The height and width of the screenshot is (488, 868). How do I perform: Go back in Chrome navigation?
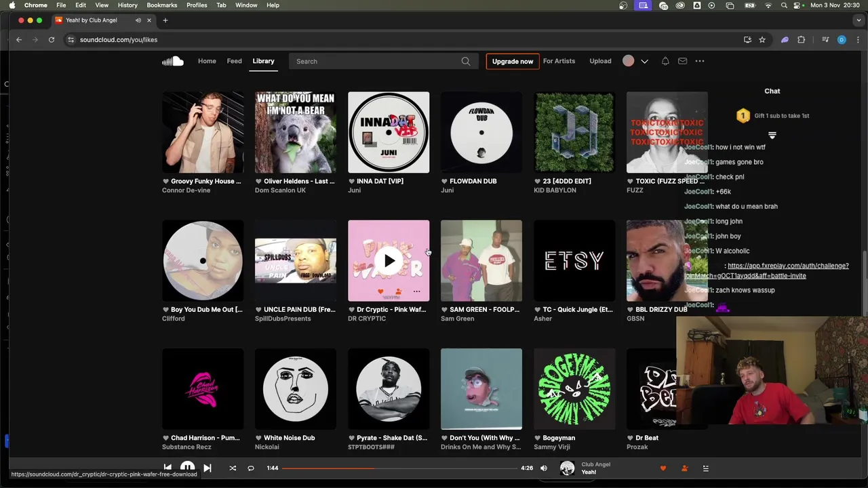coord(19,40)
